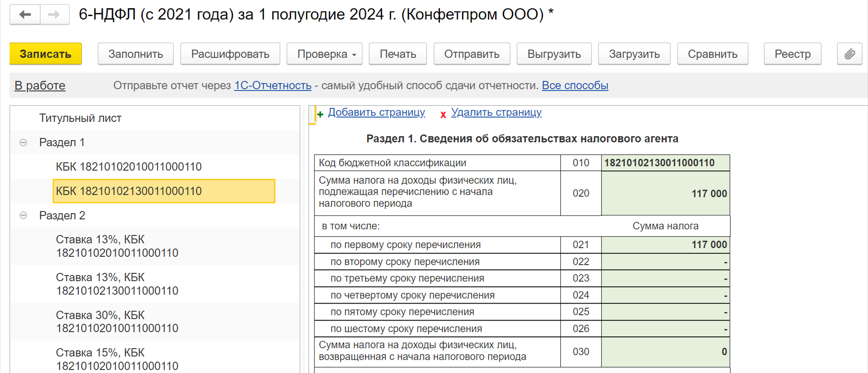The width and height of the screenshot is (868, 373).
Task: Click 'по третьему сроку перечисления' row label
Action: 407,278
